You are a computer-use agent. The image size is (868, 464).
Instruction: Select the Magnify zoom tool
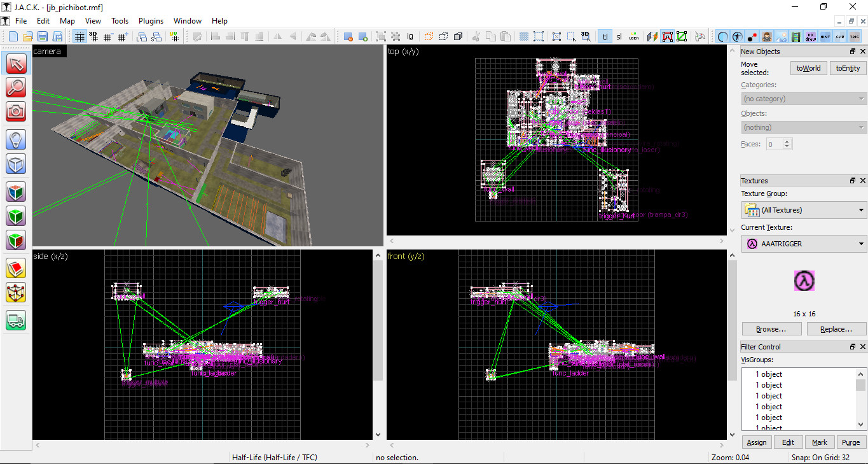[16, 87]
